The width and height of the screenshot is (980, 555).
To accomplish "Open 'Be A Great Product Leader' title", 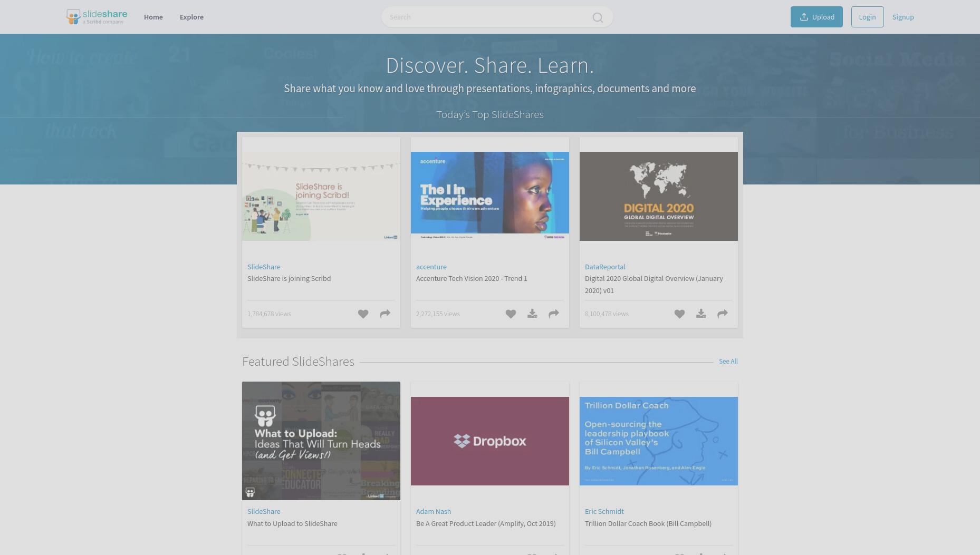I will tap(486, 523).
